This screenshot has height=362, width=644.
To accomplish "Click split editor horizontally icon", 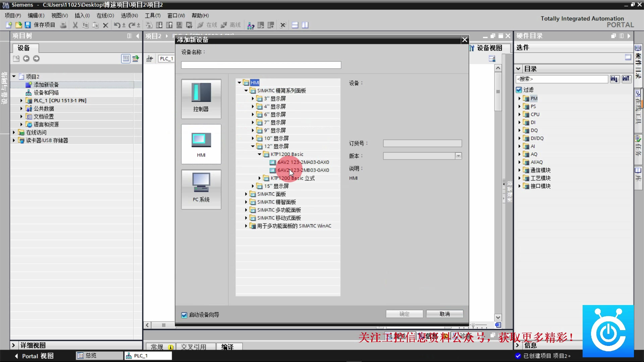I will 295,25.
